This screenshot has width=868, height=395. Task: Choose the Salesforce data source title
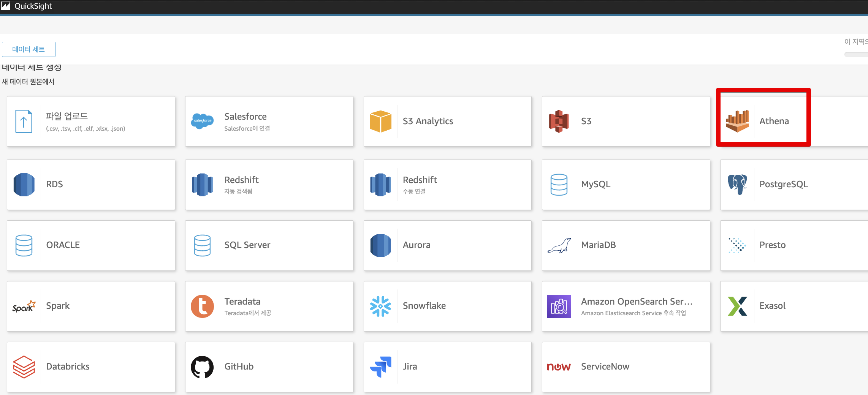click(246, 117)
